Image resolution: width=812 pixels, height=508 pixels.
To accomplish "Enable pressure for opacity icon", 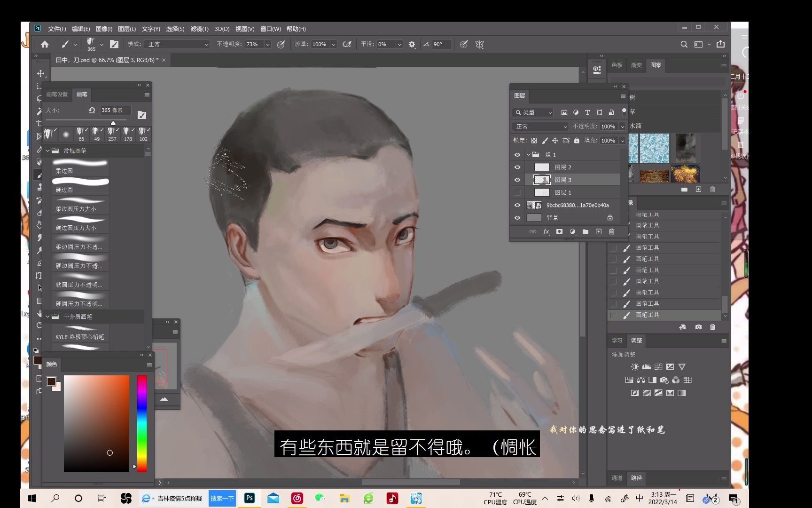I will pos(281,44).
